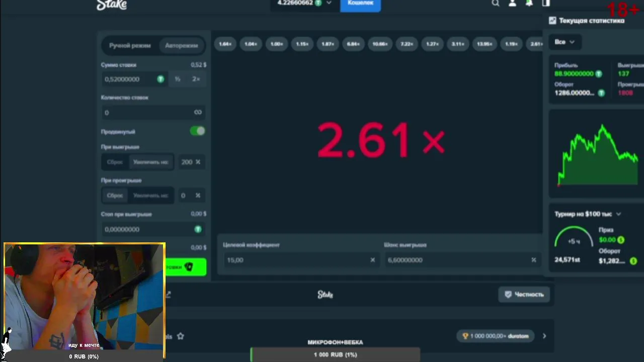Toggle the Продвинутый advanced switch

click(198, 131)
